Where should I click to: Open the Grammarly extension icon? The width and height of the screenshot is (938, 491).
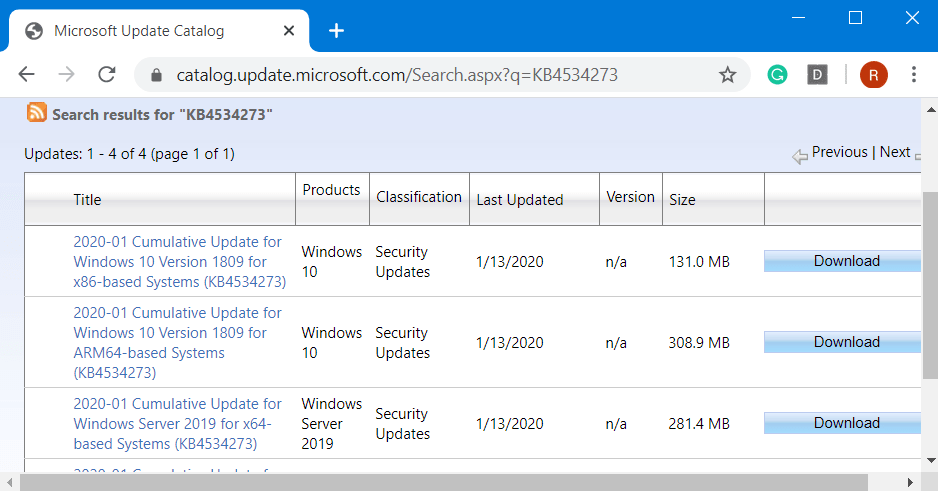[x=777, y=75]
